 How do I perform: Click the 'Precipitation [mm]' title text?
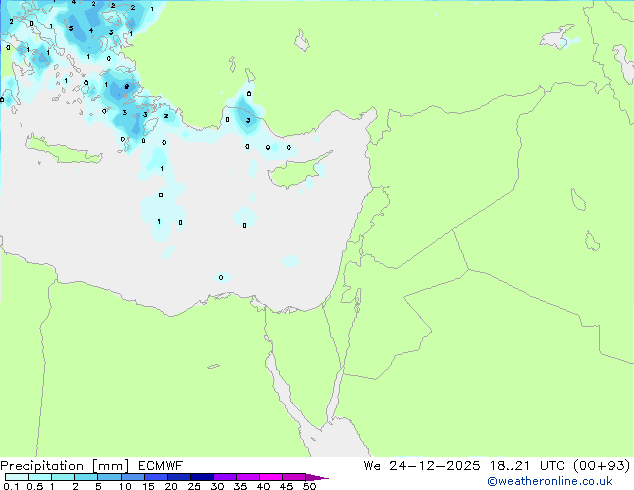click(x=65, y=466)
